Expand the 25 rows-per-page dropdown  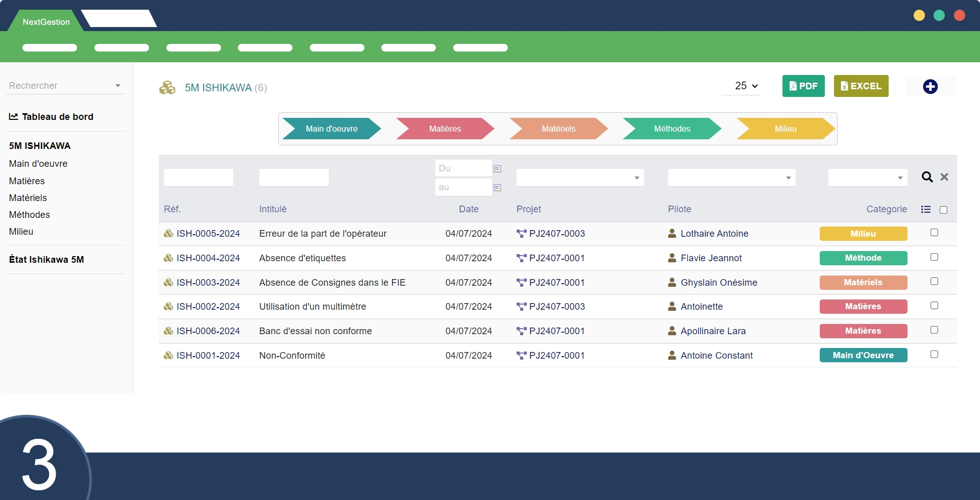point(746,86)
